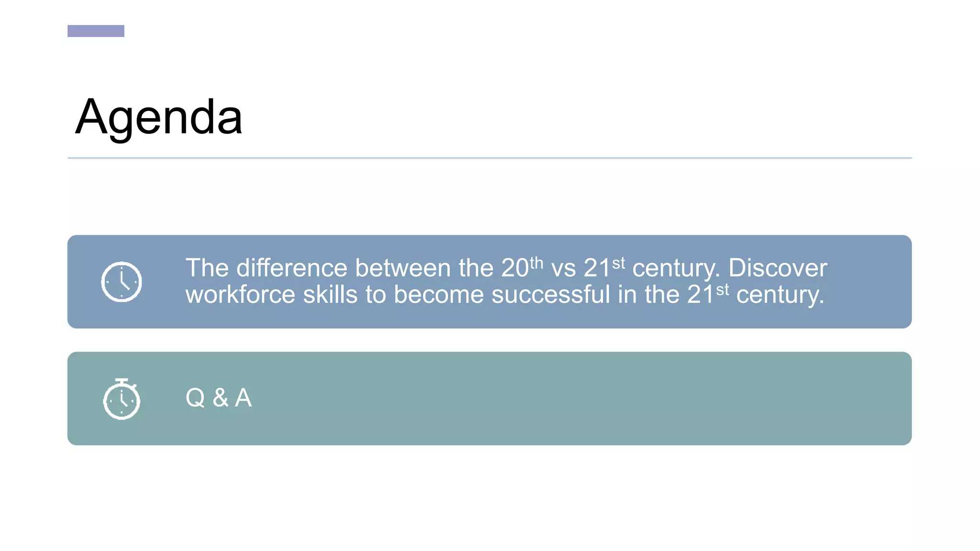Click the Agenda slide title
The height and width of the screenshot is (551, 980).
coord(159,117)
